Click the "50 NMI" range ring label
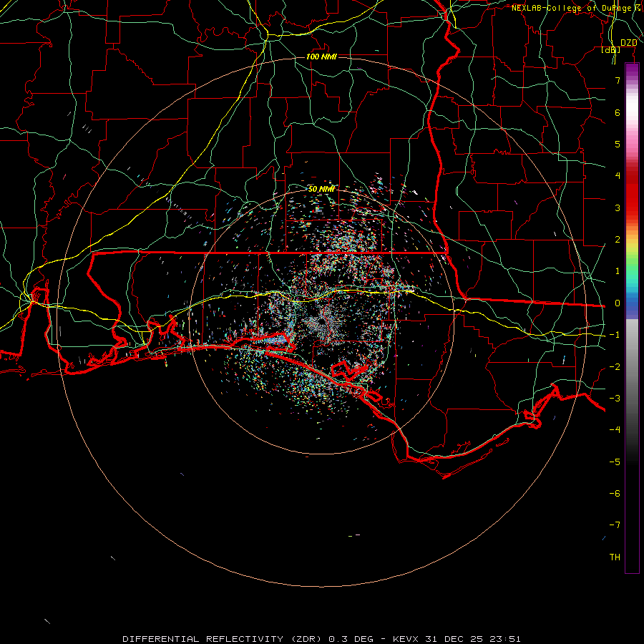The height and width of the screenshot is (644, 644). pos(321,189)
